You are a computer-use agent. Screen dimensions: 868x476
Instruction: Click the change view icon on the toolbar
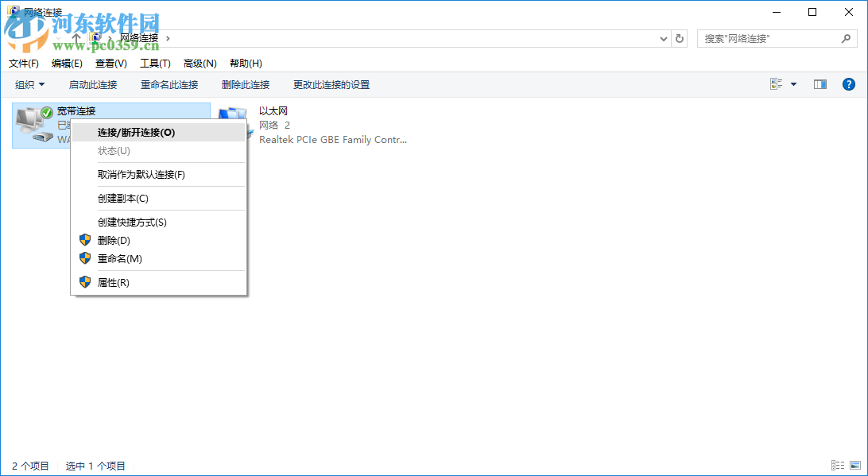[x=775, y=84]
